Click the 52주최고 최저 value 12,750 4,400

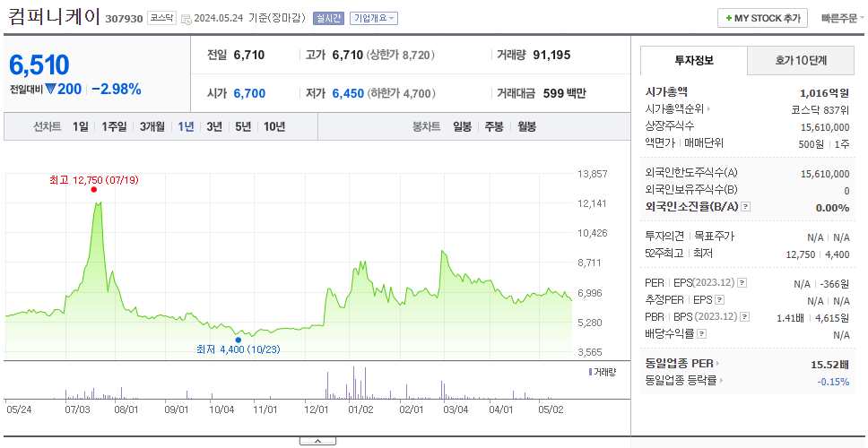point(818,254)
